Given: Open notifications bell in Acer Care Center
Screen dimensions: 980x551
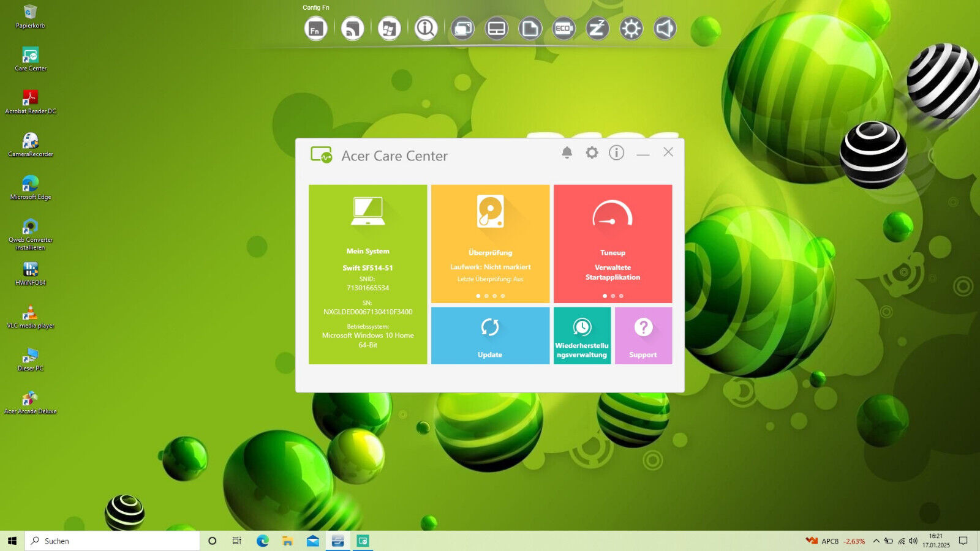Looking at the screenshot, I should pos(567,152).
